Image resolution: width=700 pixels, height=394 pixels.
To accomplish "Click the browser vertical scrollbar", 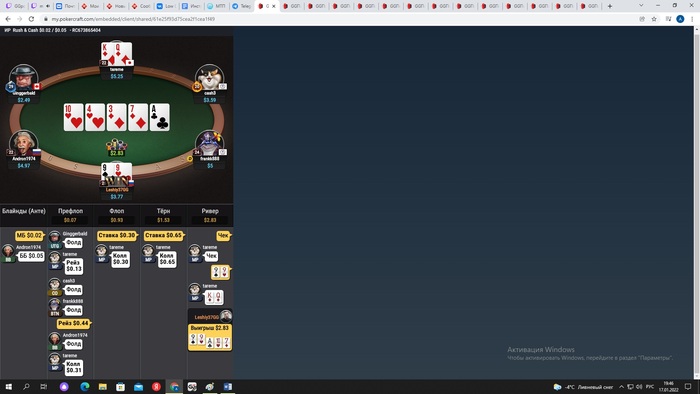I will (697, 203).
